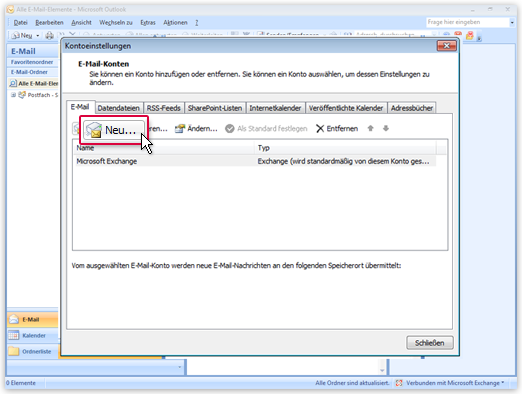Click the Neu button in Outlook's main toolbar
This screenshot has height=394, width=522.
coord(22,35)
